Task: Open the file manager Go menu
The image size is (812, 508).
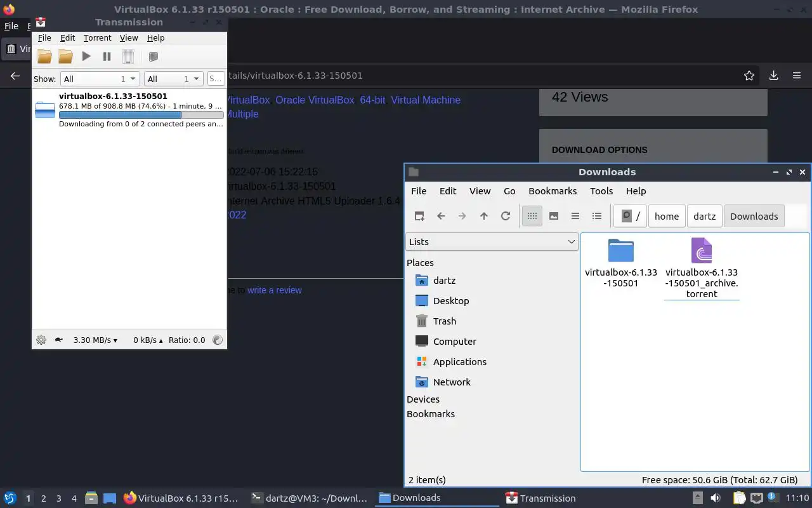Action: pos(509,191)
